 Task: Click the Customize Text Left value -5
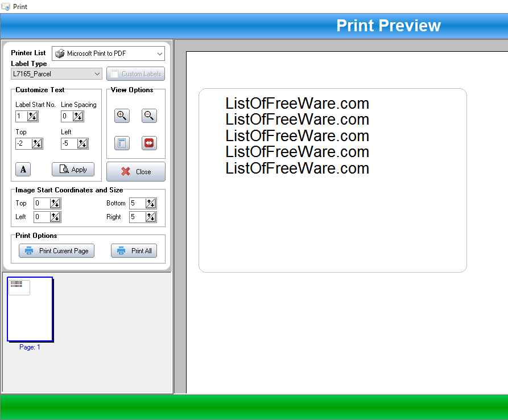(x=69, y=143)
